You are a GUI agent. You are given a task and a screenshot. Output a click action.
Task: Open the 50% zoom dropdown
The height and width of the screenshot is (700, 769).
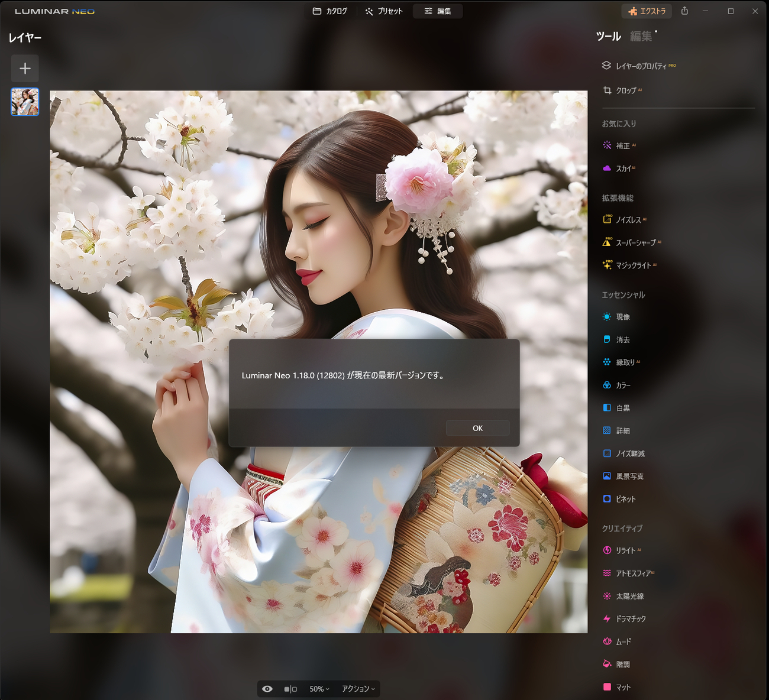click(x=319, y=689)
